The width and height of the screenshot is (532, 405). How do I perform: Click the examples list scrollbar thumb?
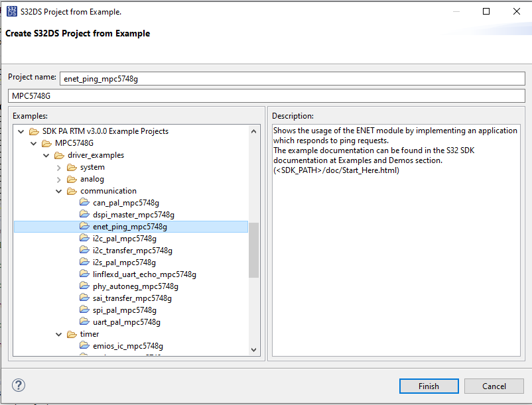coord(253,250)
